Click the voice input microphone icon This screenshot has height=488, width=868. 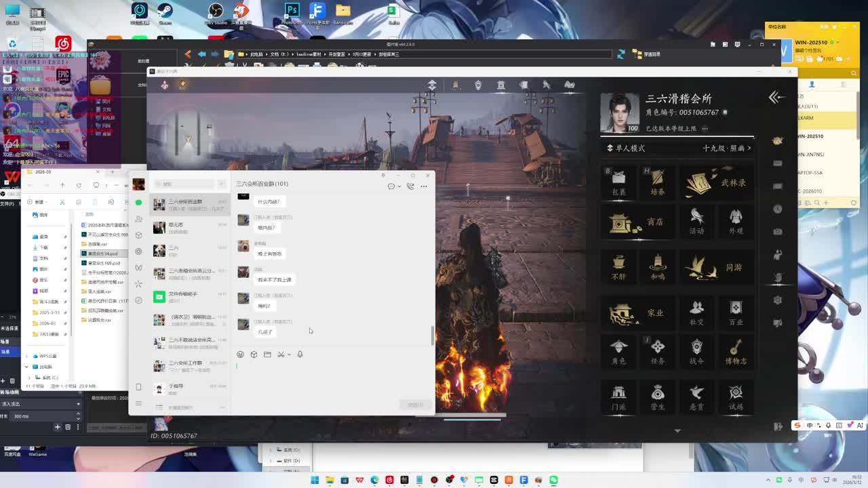pyautogui.click(x=300, y=354)
